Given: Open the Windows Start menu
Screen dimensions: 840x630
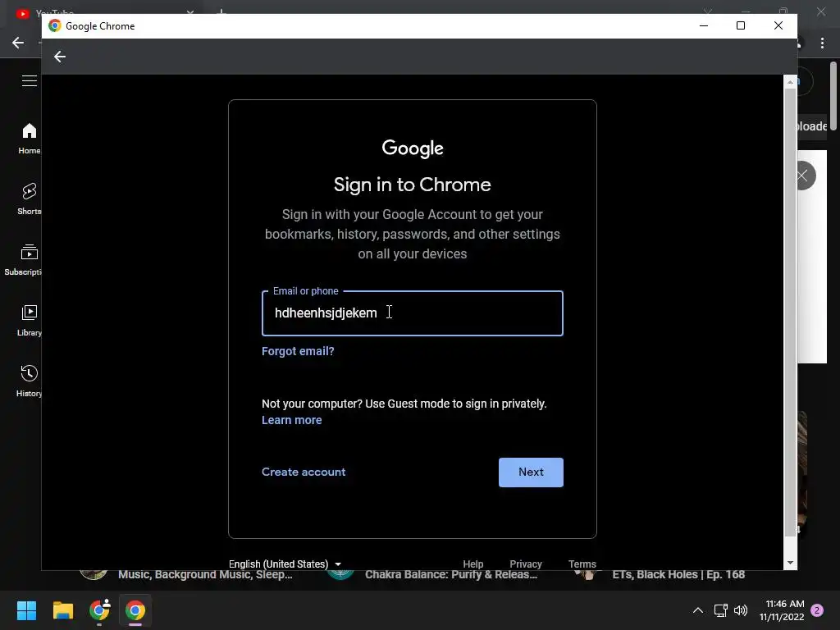Looking at the screenshot, I should (26, 610).
